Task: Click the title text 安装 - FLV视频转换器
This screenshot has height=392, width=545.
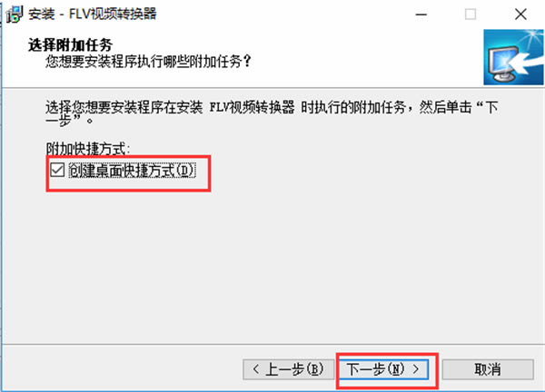Action: click(93, 14)
